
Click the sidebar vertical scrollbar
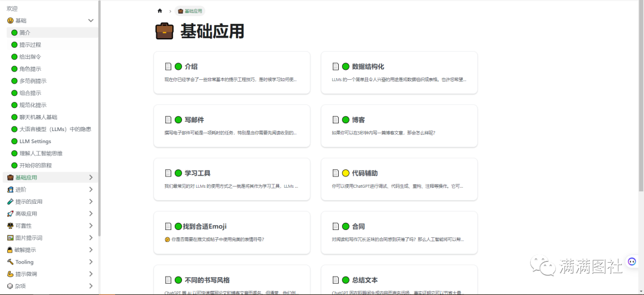pyautogui.click(x=98, y=119)
